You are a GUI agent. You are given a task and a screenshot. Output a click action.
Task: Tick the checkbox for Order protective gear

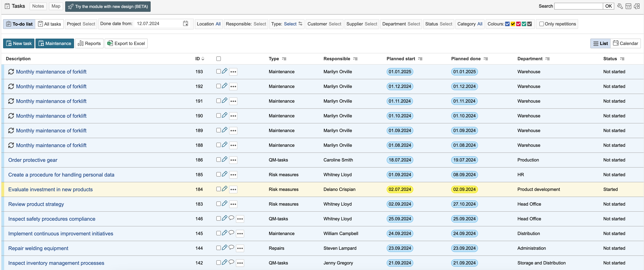click(x=219, y=160)
